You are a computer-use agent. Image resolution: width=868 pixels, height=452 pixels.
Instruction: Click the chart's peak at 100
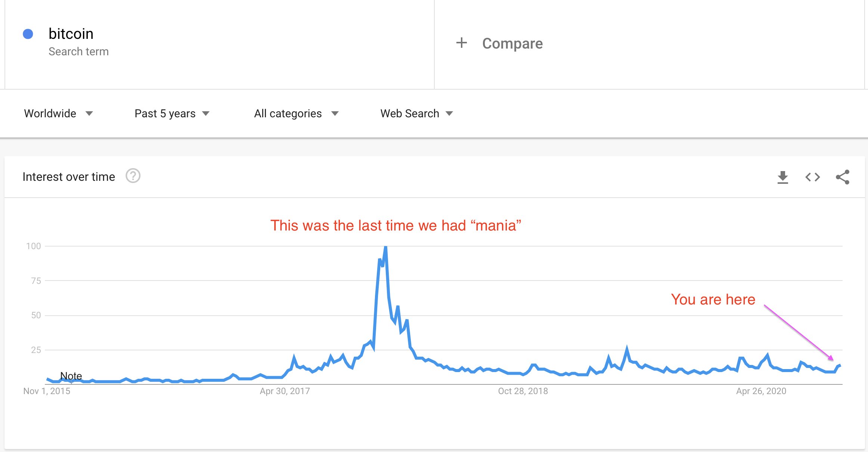tap(385, 247)
